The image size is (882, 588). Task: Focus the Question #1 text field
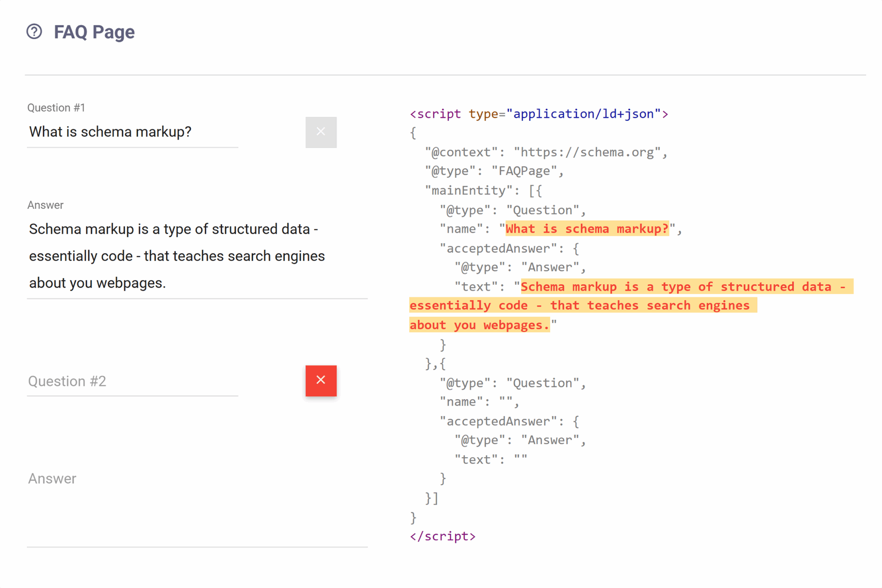point(132,132)
